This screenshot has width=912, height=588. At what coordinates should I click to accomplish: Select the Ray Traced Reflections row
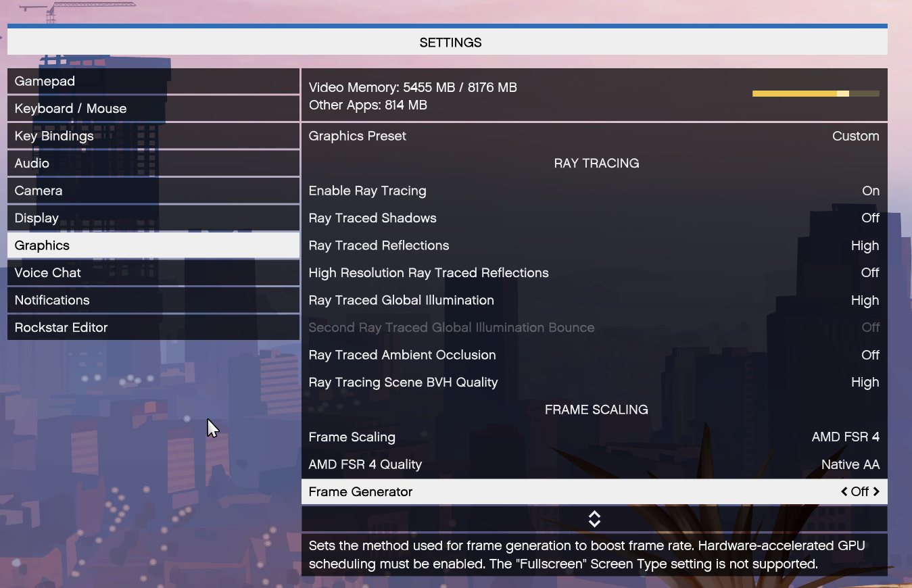[594, 245]
